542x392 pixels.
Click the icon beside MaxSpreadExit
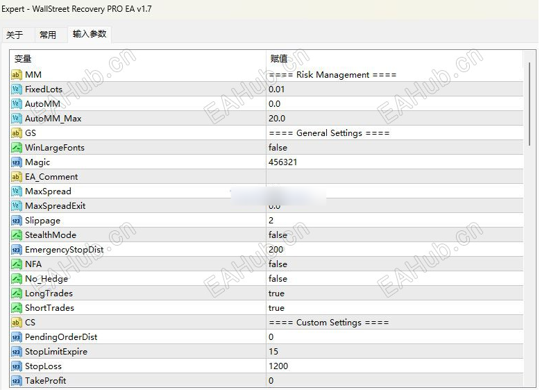[x=16, y=206]
